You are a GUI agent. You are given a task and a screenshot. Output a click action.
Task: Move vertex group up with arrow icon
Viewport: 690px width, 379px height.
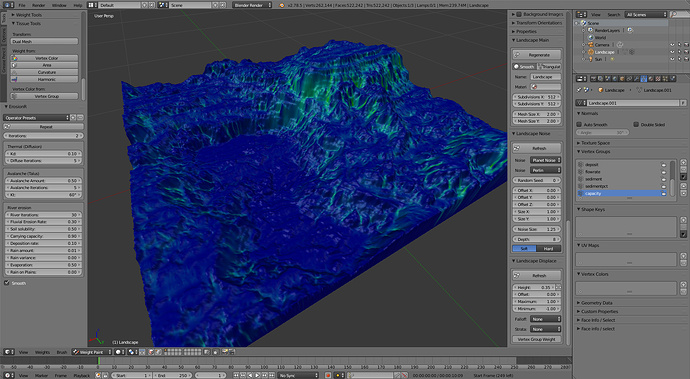coord(683,186)
